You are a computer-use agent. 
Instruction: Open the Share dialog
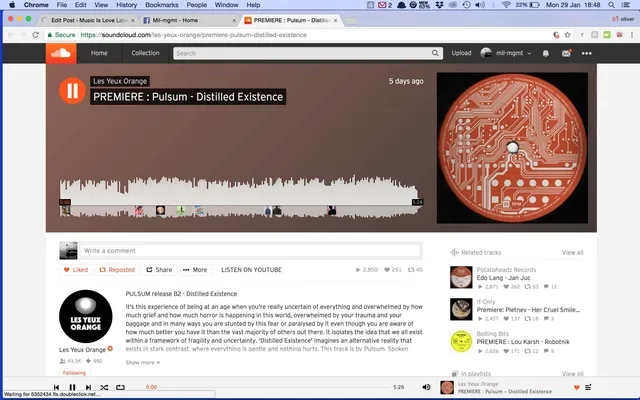coord(159,270)
